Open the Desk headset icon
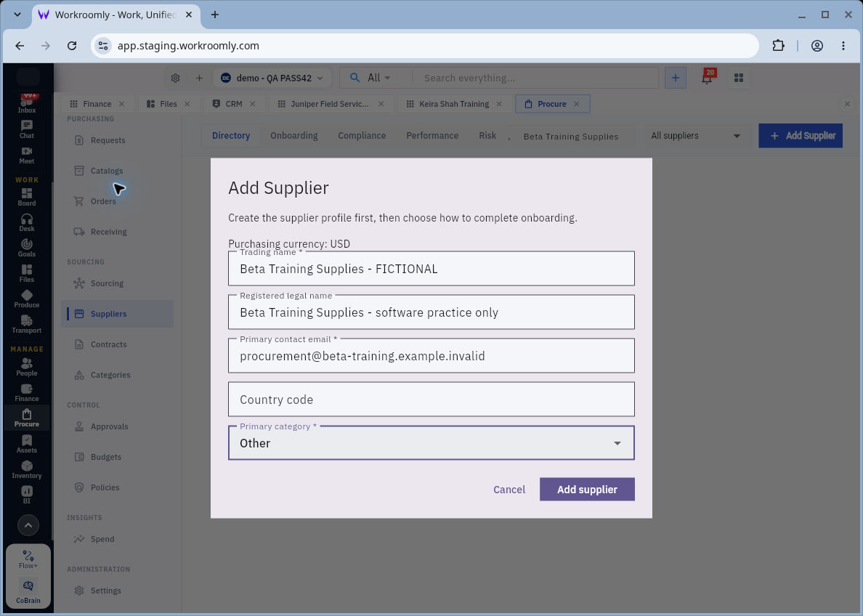Viewport: 863px width, 616px height. click(x=26, y=222)
